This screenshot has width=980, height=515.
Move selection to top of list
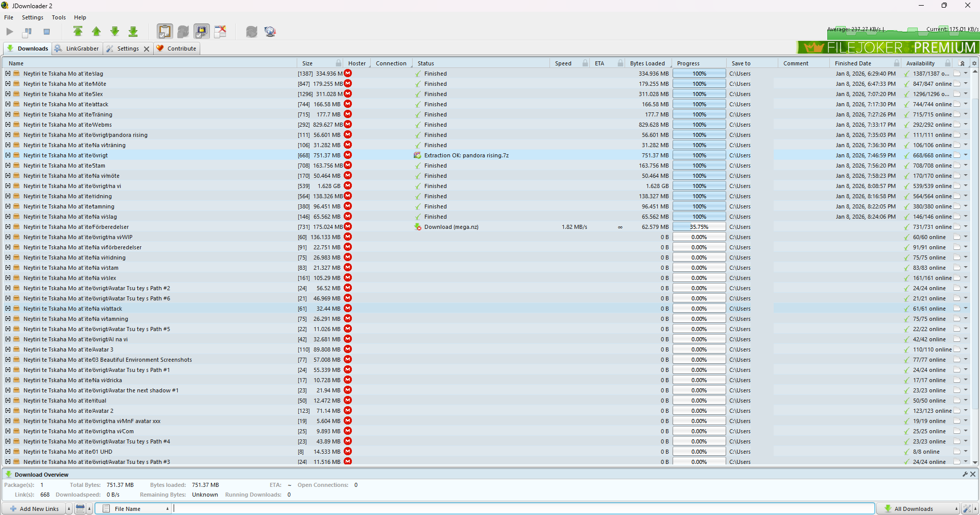tap(78, 32)
